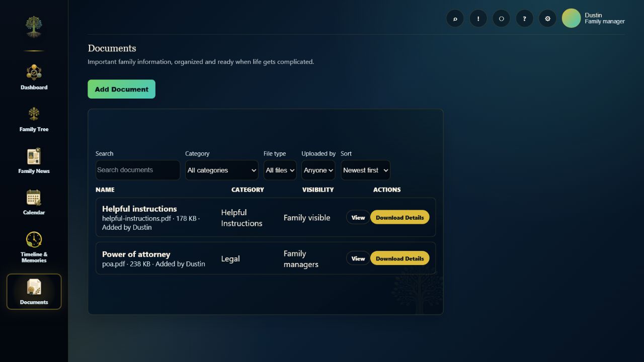Click the Dustin Family manager user label
This screenshot has height=362, width=644.
[605, 18]
